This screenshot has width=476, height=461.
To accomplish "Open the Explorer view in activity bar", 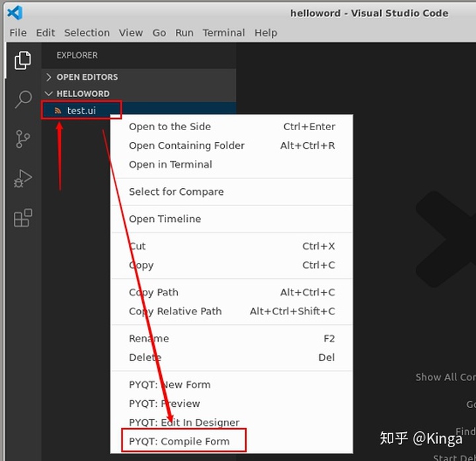I will pyautogui.click(x=22, y=60).
